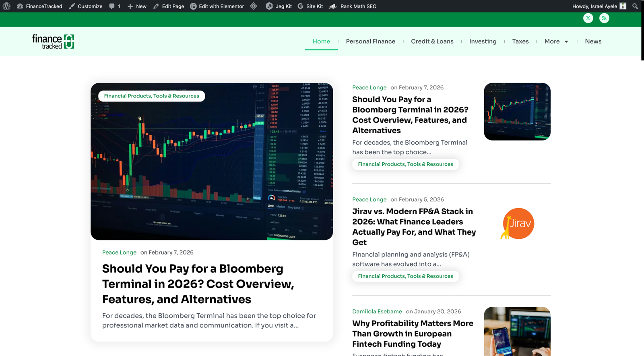
Task: Click the page vertical scrollbar
Action: [642, 30]
